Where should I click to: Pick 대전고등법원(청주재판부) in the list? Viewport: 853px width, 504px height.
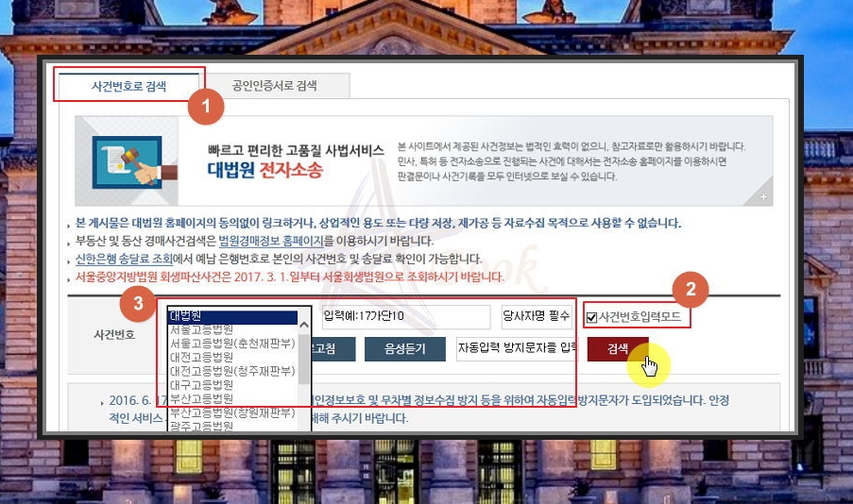[x=232, y=371]
